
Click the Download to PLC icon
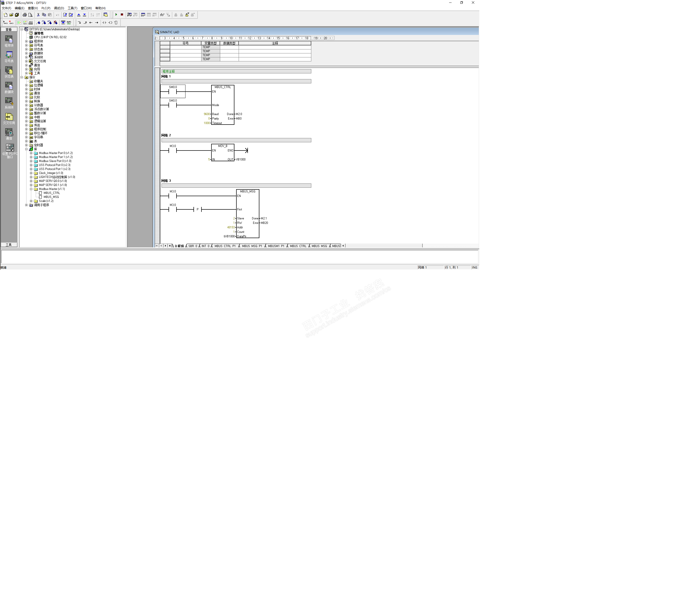point(84,14)
